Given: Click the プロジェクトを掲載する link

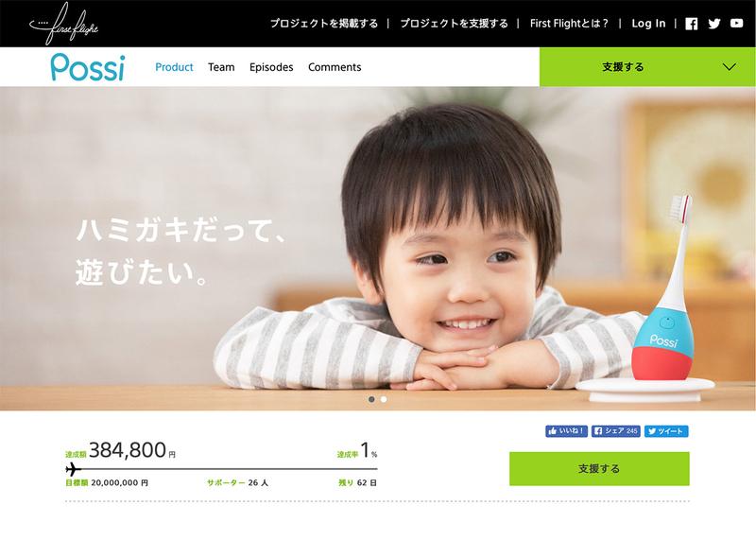Looking at the screenshot, I should [324, 23].
